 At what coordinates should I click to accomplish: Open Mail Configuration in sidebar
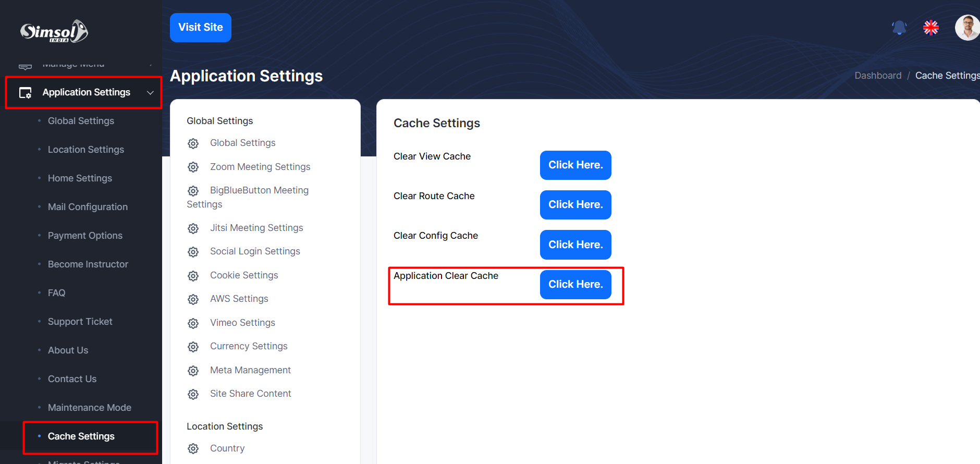pos(88,207)
